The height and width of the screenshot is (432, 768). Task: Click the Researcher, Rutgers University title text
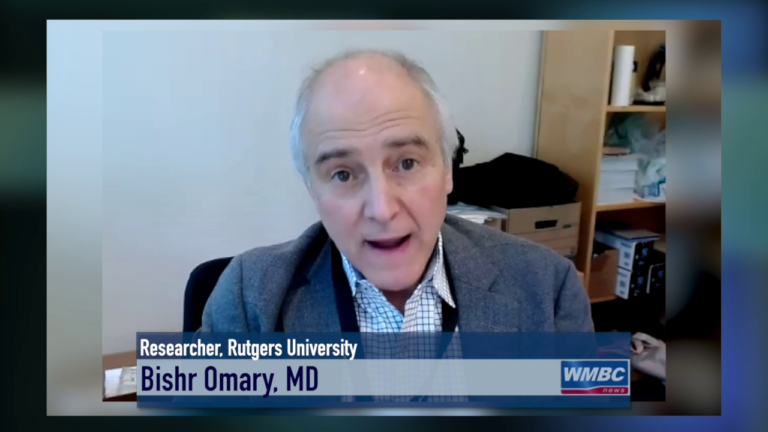tap(248, 348)
